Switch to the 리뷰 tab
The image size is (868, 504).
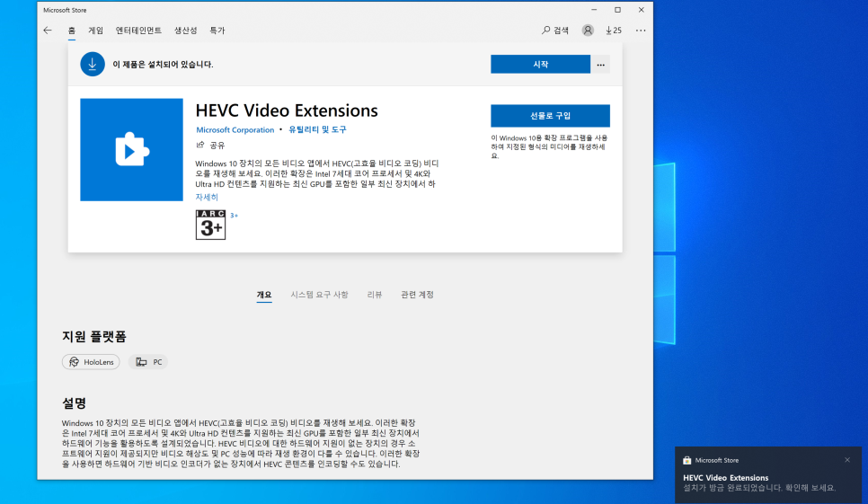pyautogui.click(x=374, y=295)
